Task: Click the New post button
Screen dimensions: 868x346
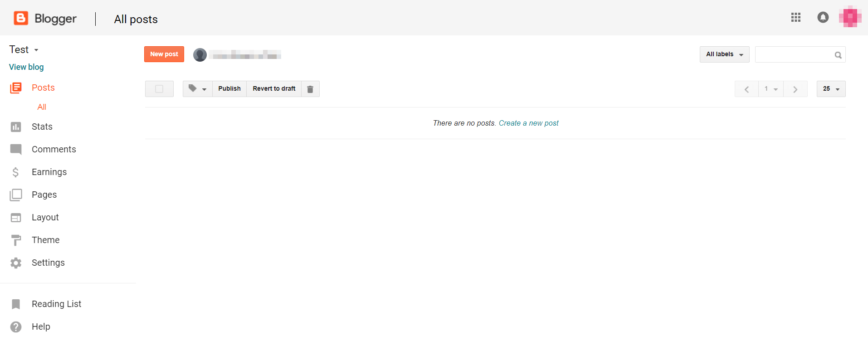Action: 164,54
